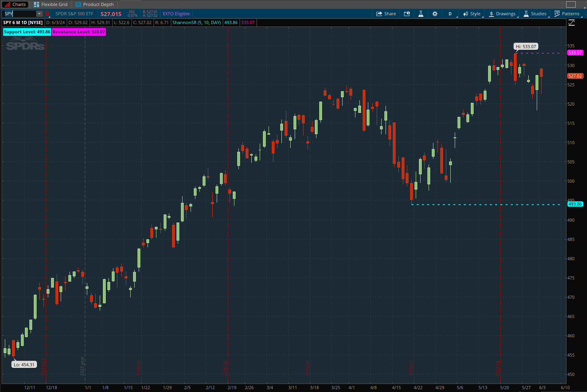587x392 pixels.
Task: Open the Patterns tool
Action: (567, 13)
